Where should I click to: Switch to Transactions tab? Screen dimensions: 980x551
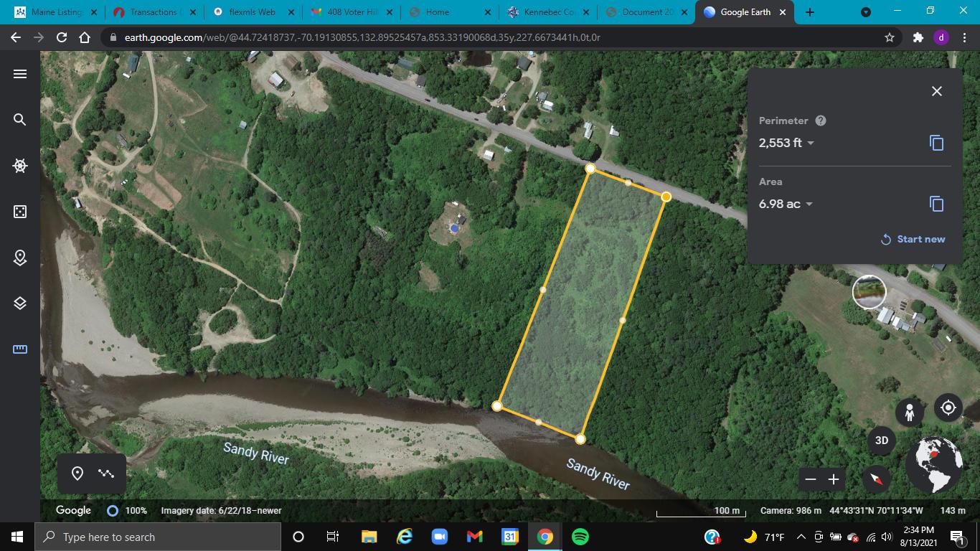153,12
